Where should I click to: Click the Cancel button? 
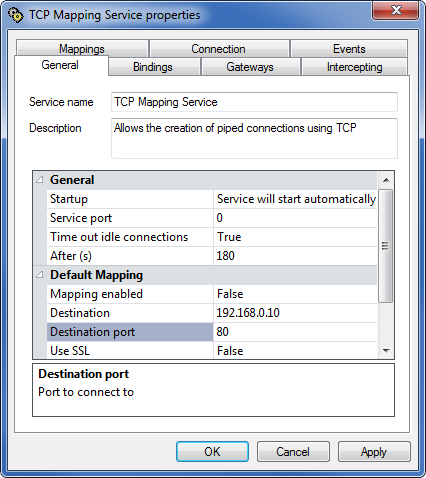pyautogui.click(x=293, y=452)
